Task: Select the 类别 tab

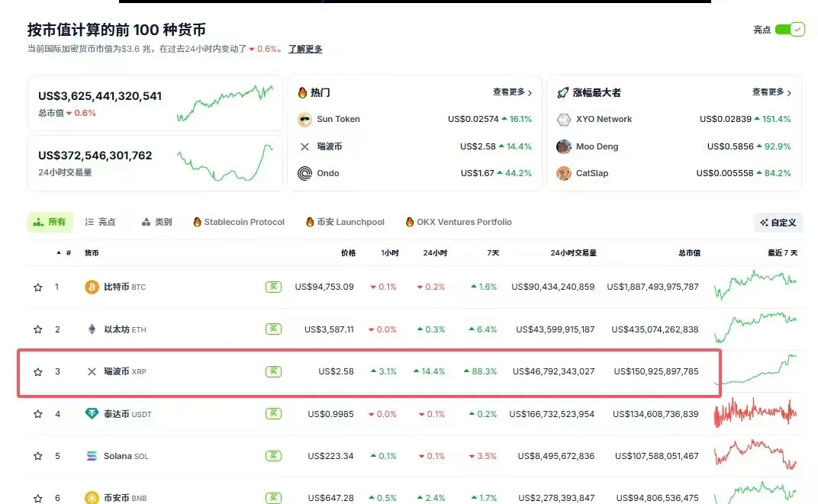Action: 156,222
